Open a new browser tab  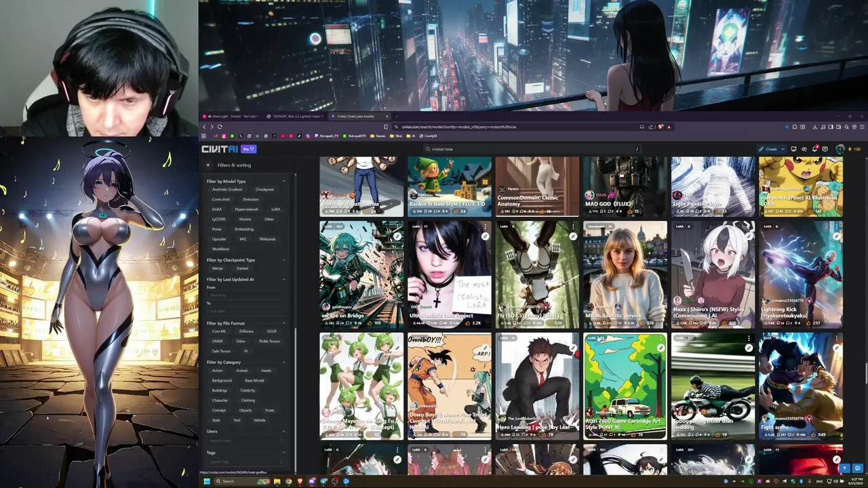(397, 117)
